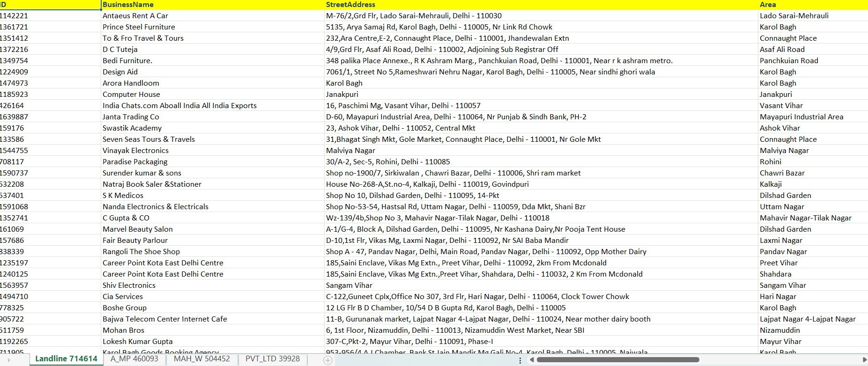Select cell India Chats.com Aboall India
Viewport: 868px width, 366px height.
[x=212, y=105]
